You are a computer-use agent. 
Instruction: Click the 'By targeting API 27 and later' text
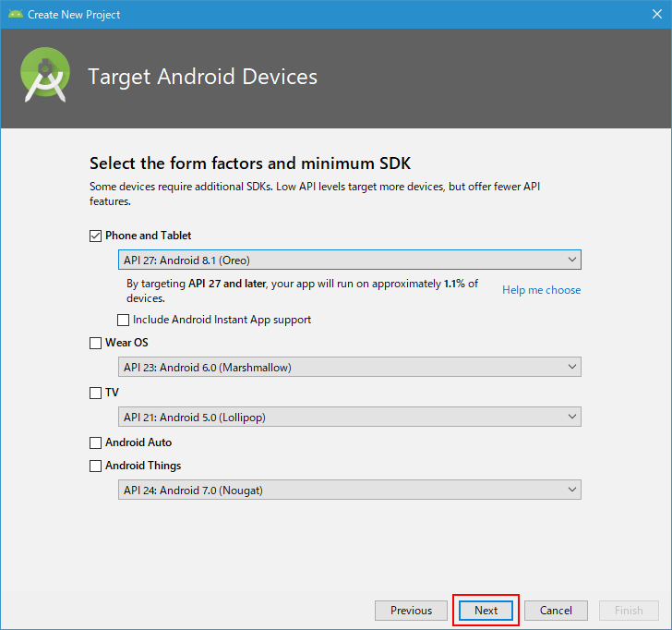click(302, 291)
